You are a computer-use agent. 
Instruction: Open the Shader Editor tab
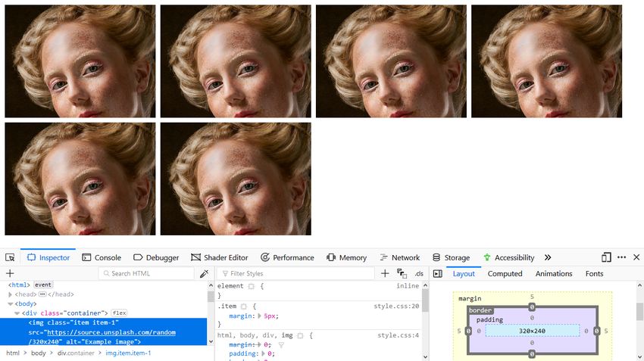point(219,257)
